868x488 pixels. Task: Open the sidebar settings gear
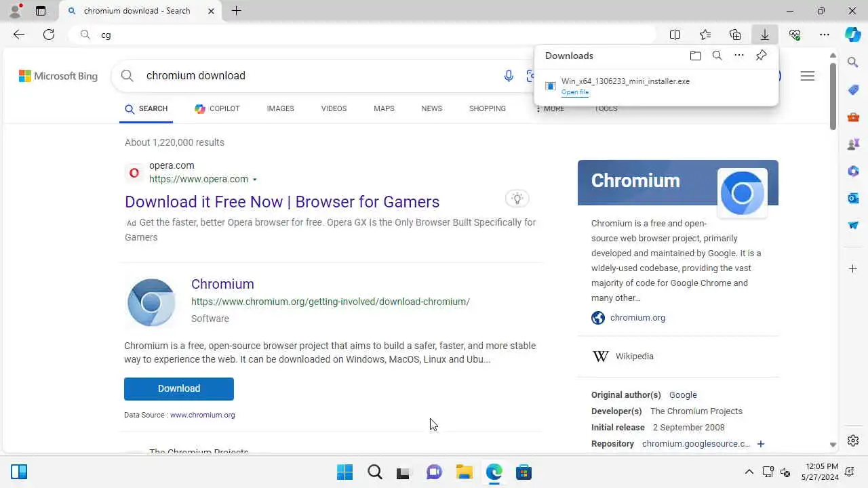(853, 441)
